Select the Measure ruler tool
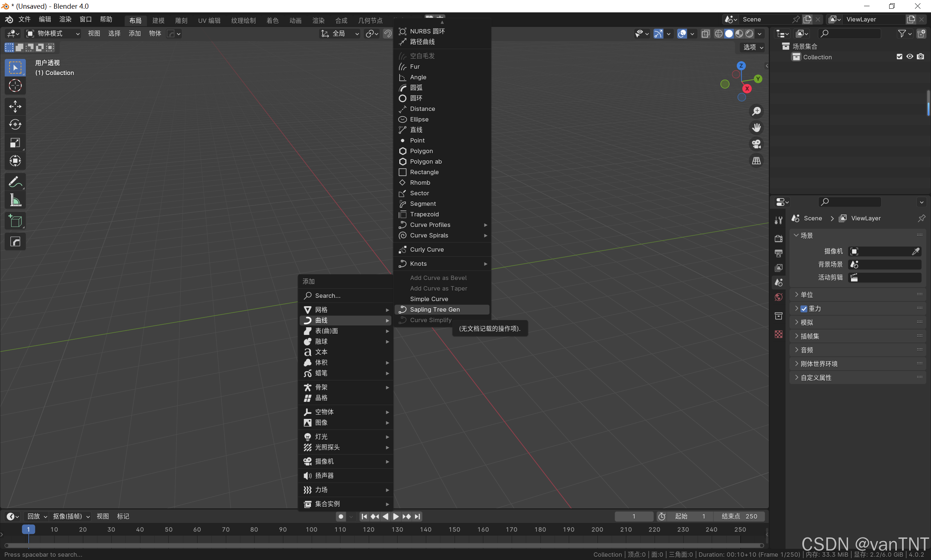931x560 pixels. pyautogui.click(x=15, y=200)
